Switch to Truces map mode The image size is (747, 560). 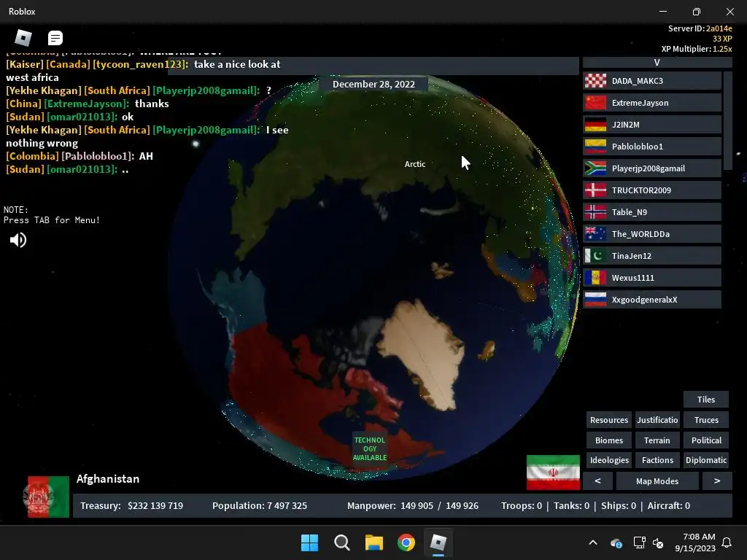(x=706, y=420)
